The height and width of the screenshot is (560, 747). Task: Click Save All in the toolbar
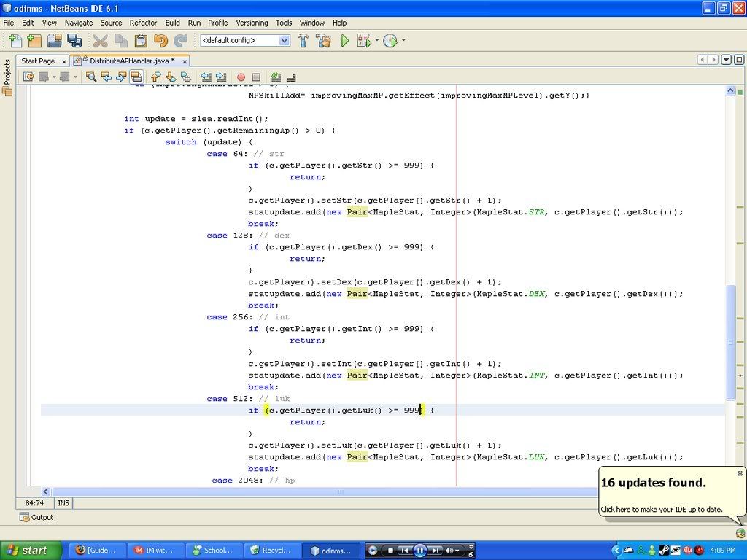tap(74, 41)
